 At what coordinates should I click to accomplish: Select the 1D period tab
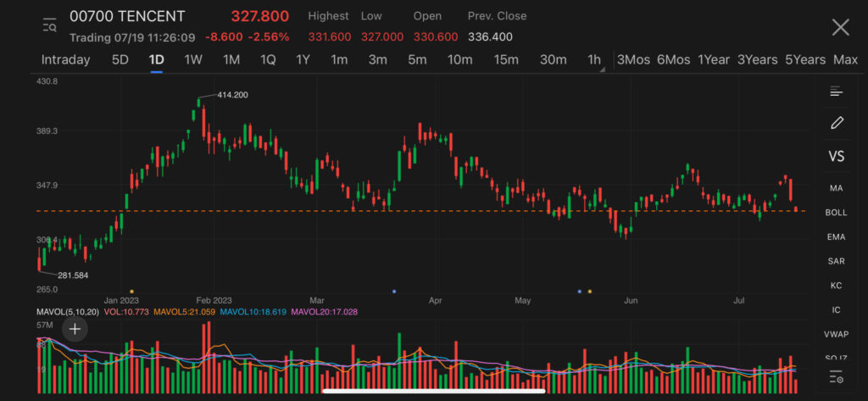point(156,60)
